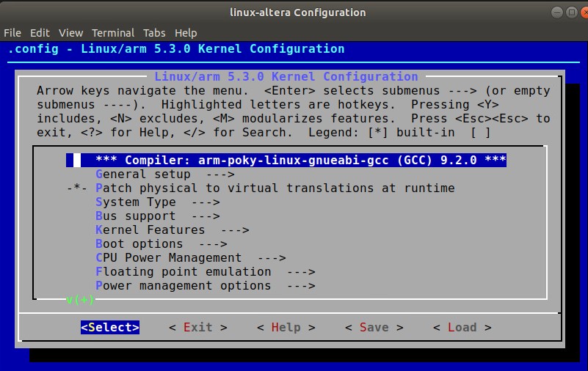Open the Terminal menu

pos(113,33)
